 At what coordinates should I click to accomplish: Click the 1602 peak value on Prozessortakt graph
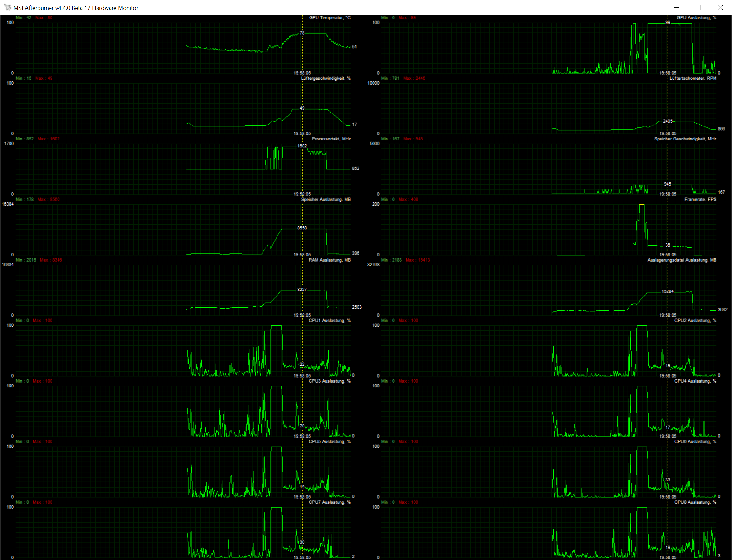tap(302, 146)
